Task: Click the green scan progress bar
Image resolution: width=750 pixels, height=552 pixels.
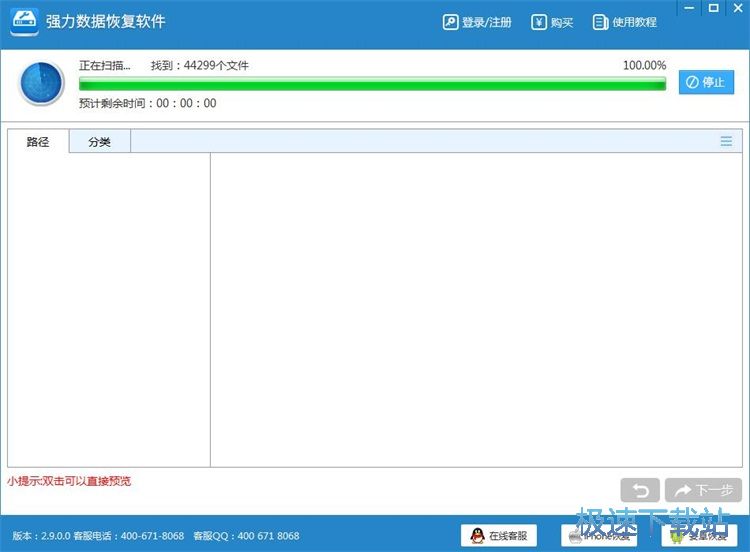Action: 372,84
